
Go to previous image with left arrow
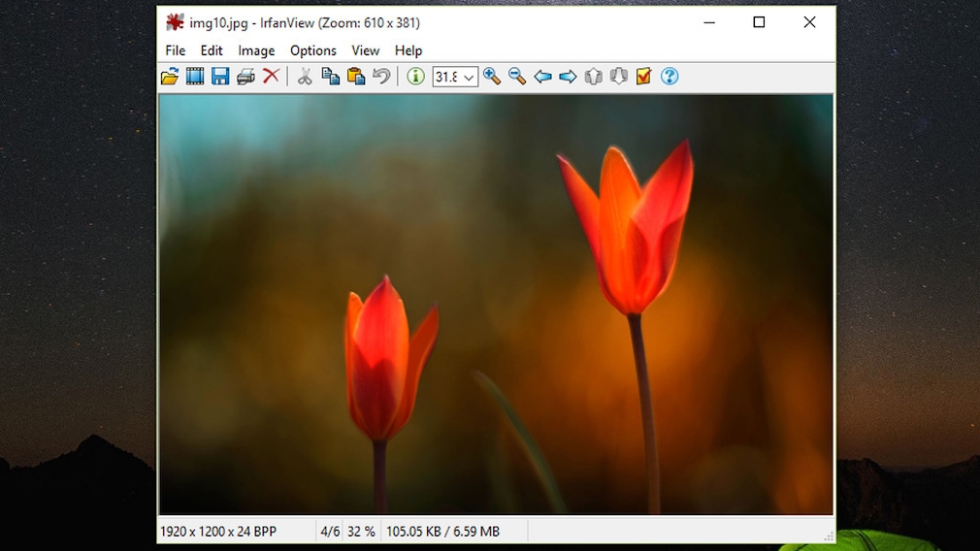point(542,77)
